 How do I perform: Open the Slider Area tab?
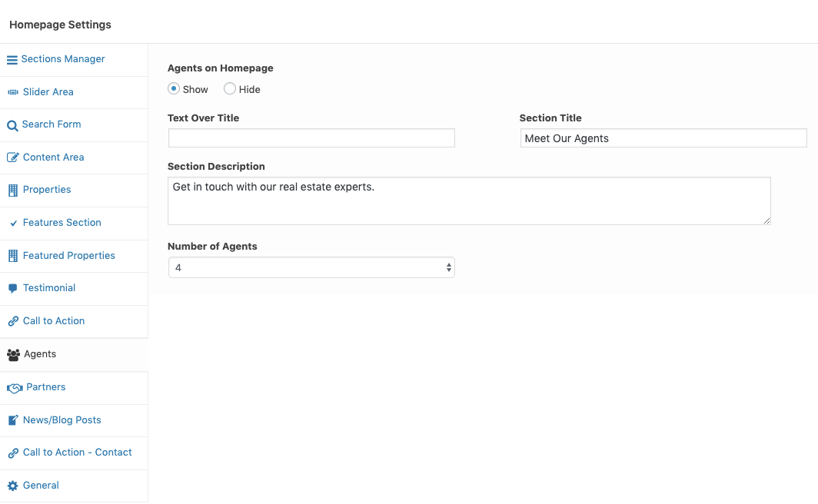click(x=74, y=92)
